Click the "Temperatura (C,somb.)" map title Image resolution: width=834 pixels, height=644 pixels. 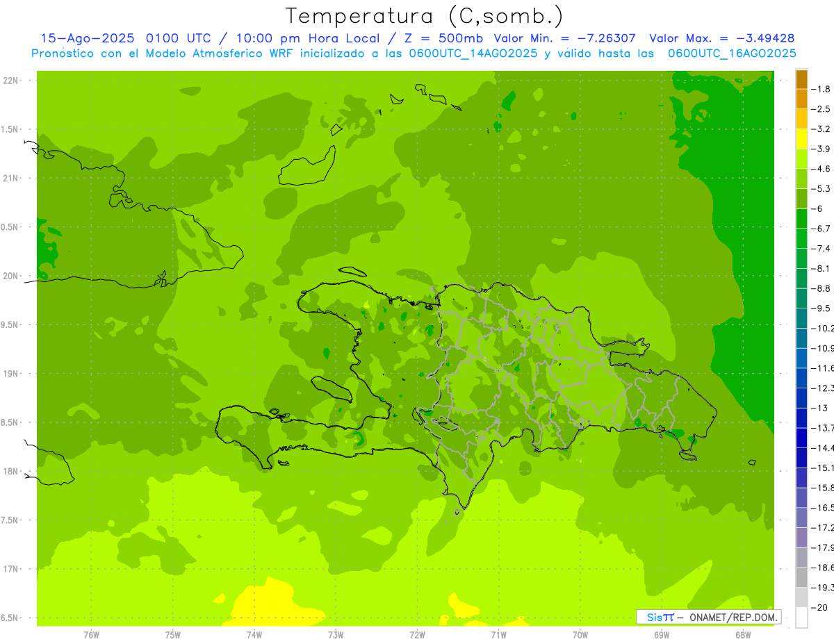pos(425,16)
